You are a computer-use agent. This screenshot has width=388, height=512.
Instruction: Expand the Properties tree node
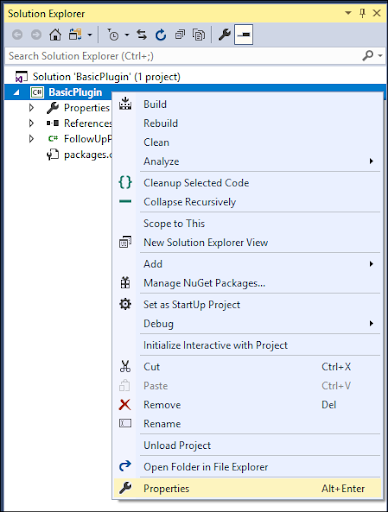pyautogui.click(x=31, y=108)
